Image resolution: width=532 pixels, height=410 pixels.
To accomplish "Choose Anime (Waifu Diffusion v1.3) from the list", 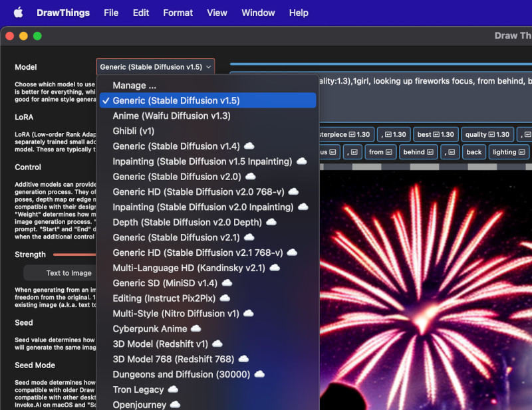I will 172,116.
